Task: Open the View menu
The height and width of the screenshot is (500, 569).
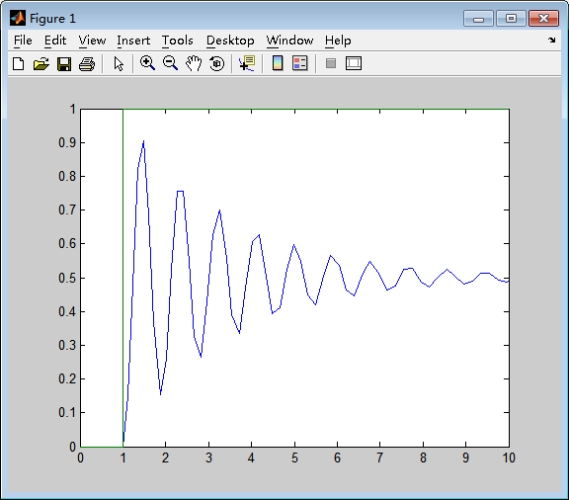Action: point(92,40)
